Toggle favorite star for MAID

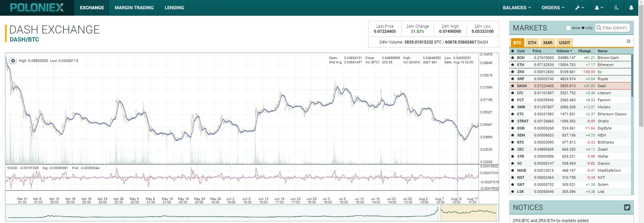click(x=513, y=171)
